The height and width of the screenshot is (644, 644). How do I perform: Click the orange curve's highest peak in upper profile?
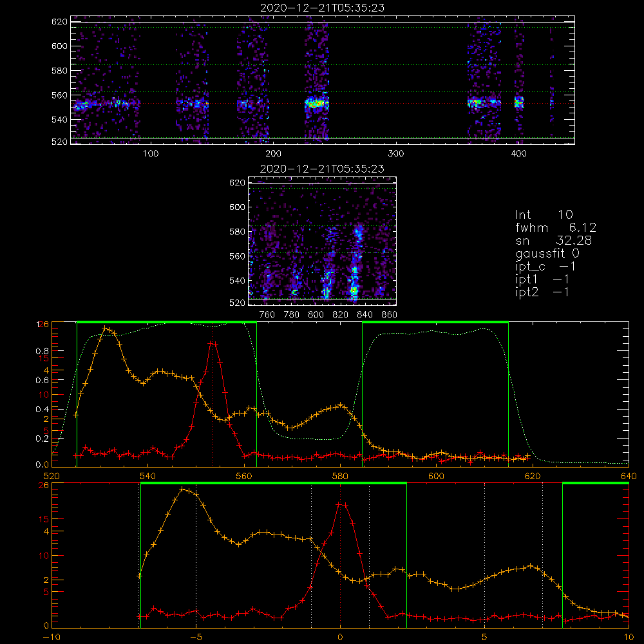pyautogui.click(x=106, y=328)
